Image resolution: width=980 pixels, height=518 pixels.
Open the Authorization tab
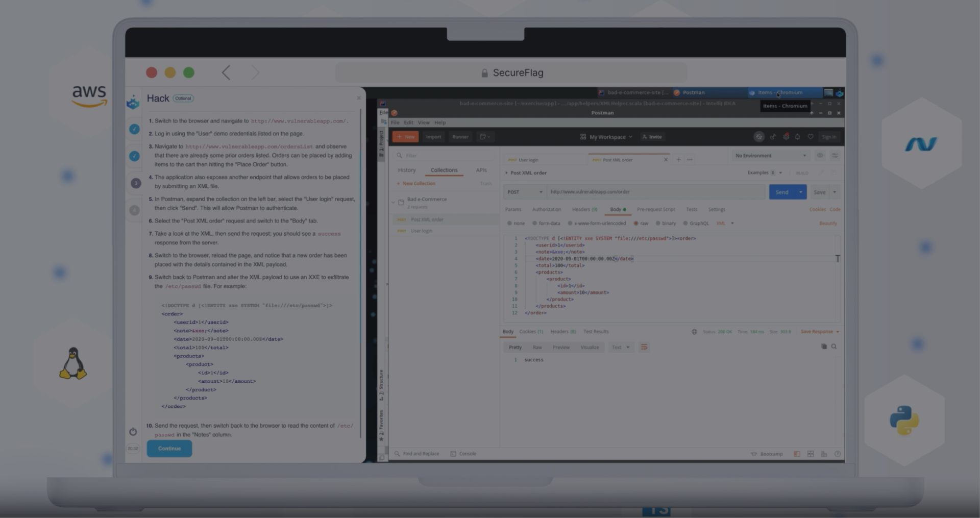546,210
